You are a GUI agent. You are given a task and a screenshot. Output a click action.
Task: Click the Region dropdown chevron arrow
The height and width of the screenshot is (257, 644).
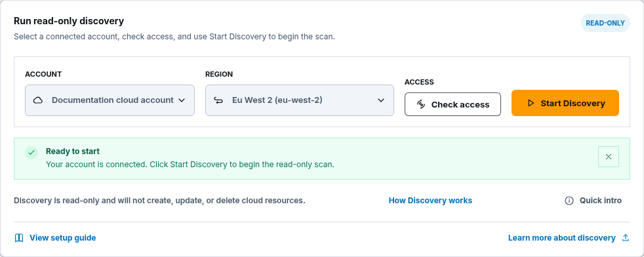[381, 100]
